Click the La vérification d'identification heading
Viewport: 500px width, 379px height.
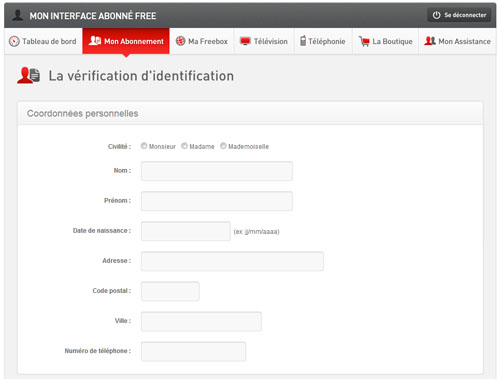(x=141, y=76)
